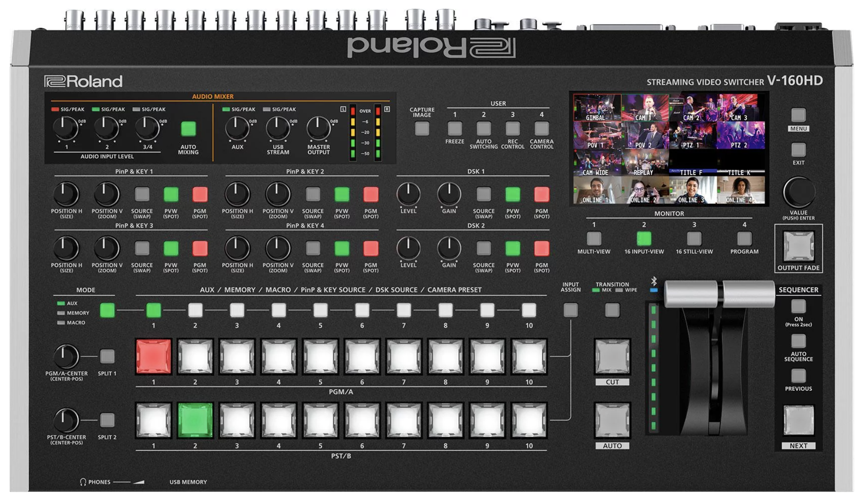The height and width of the screenshot is (501, 868).
Task: Push the SPLIT 1 button
Action: pos(107,356)
